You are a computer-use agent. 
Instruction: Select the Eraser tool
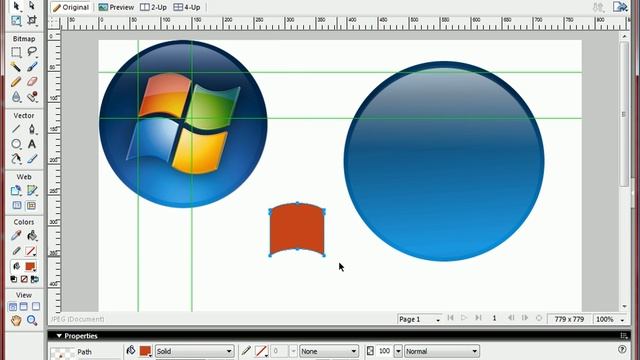(32, 82)
